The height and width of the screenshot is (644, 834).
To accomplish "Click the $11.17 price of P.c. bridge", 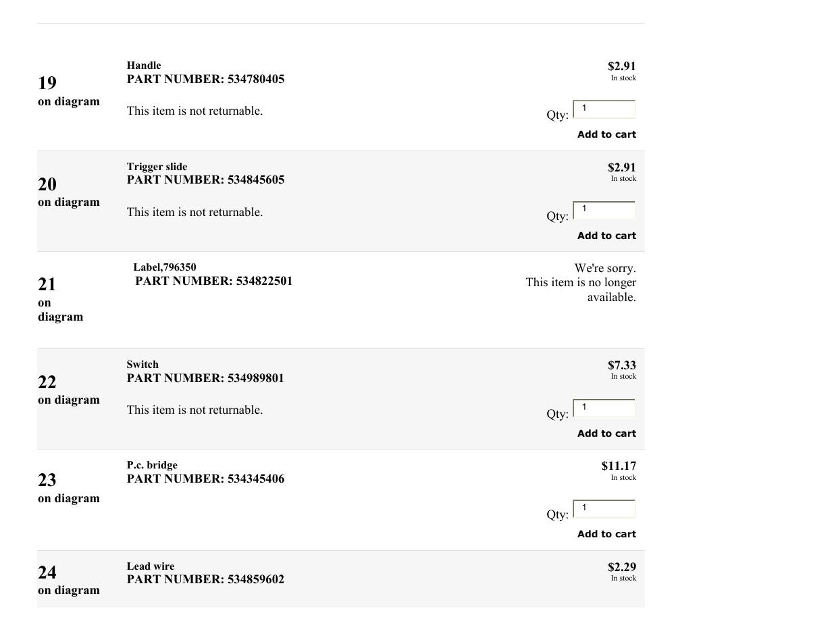I will 619,466.
